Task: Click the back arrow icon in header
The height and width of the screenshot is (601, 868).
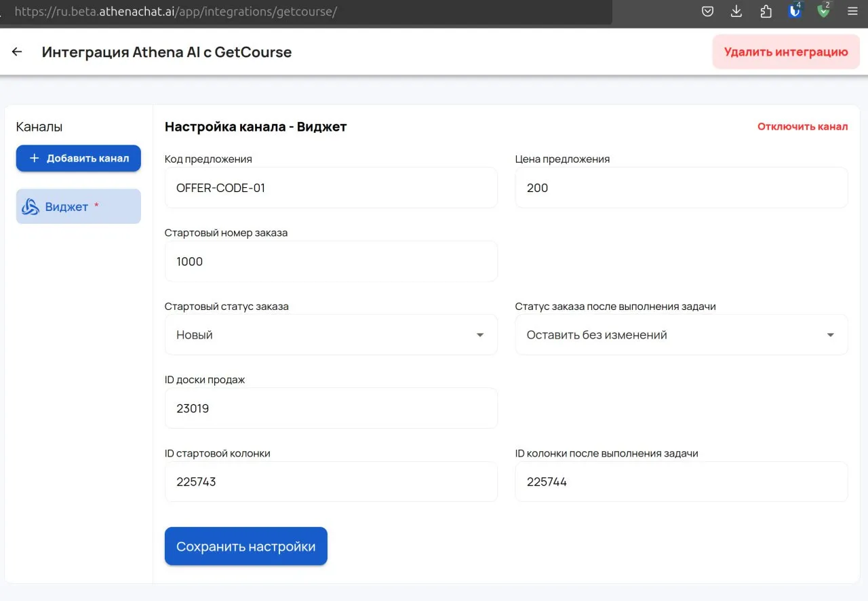Action: pyautogui.click(x=17, y=52)
